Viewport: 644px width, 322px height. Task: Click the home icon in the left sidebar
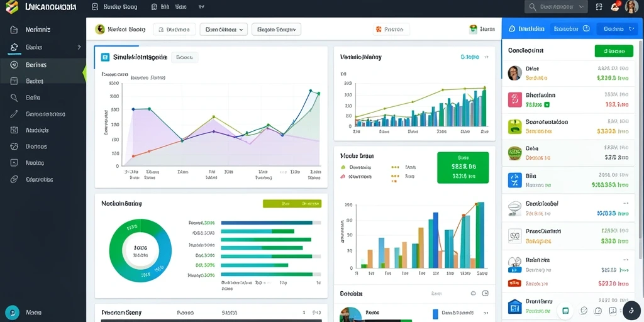[x=14, y=30]
